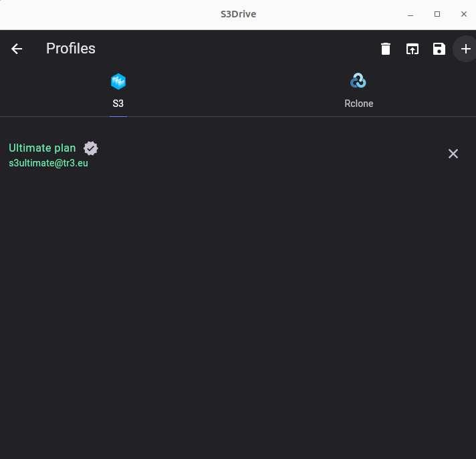The height and width of the screenshot is (459, 476).
Task: Click the empty area below the profile list
Action: click(x=238, y=303)
